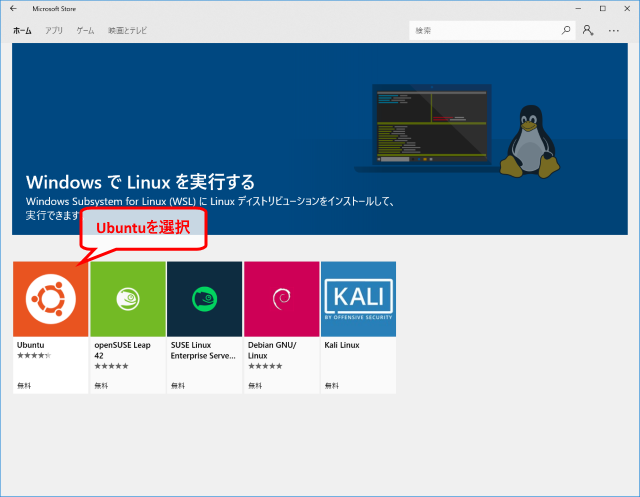The image size is (640, 497).
Task: Click the SUSE Linux Enterprise Serve... name
Action: (x=203, y=351)
